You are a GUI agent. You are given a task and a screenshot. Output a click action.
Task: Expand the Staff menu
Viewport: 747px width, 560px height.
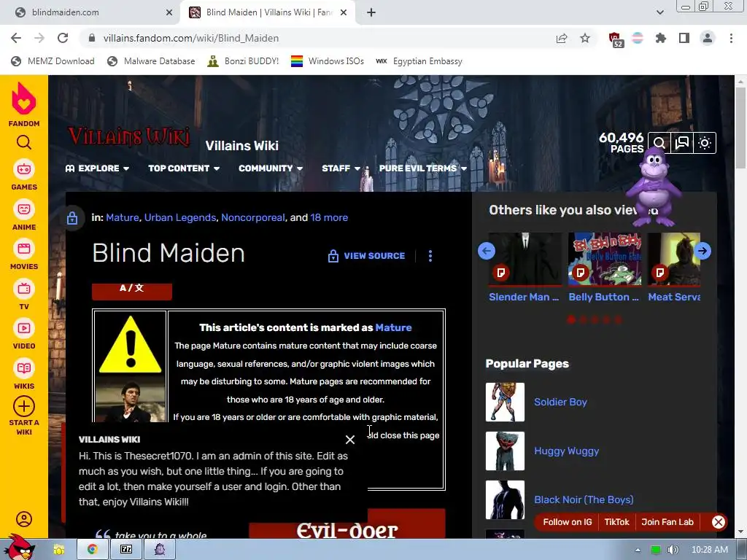tap(341, 168)
